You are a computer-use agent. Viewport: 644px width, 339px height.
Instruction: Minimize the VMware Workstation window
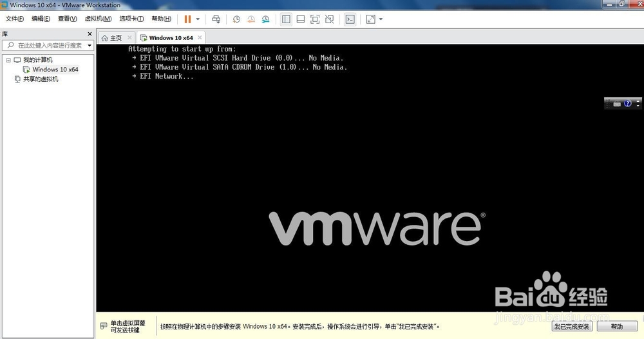coord(609,4)
